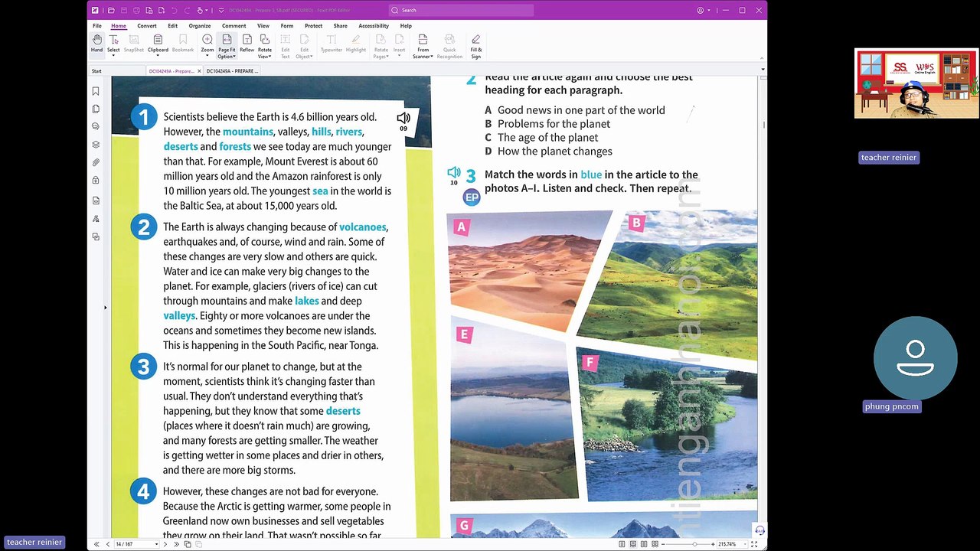Select the Hand tool
Screen dimensions: 980x551
[x=96, y=44]
